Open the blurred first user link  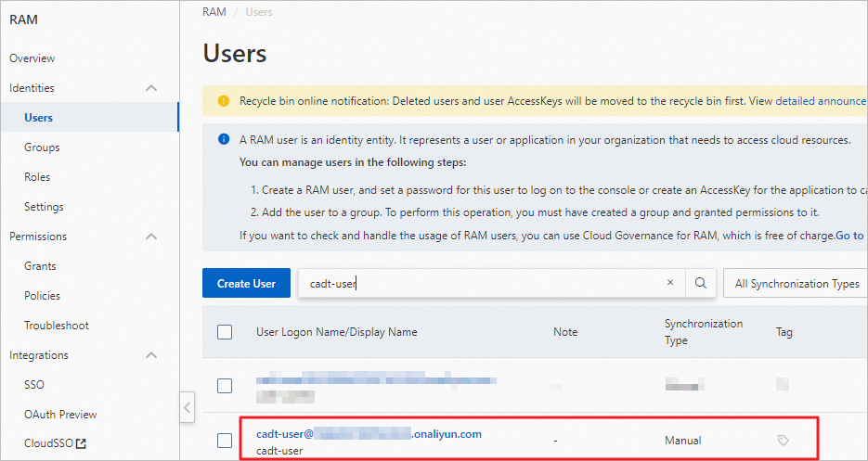click(376, 380)
